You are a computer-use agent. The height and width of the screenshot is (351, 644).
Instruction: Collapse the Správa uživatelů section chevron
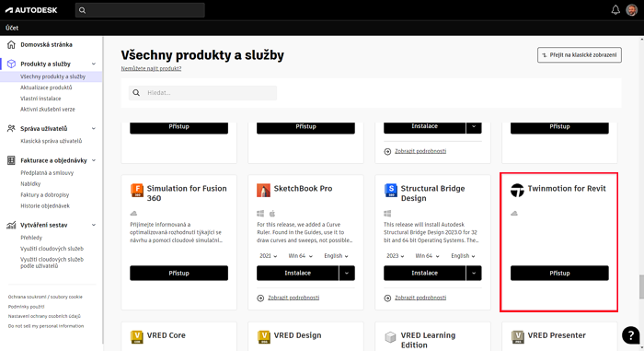pos(94,128)
